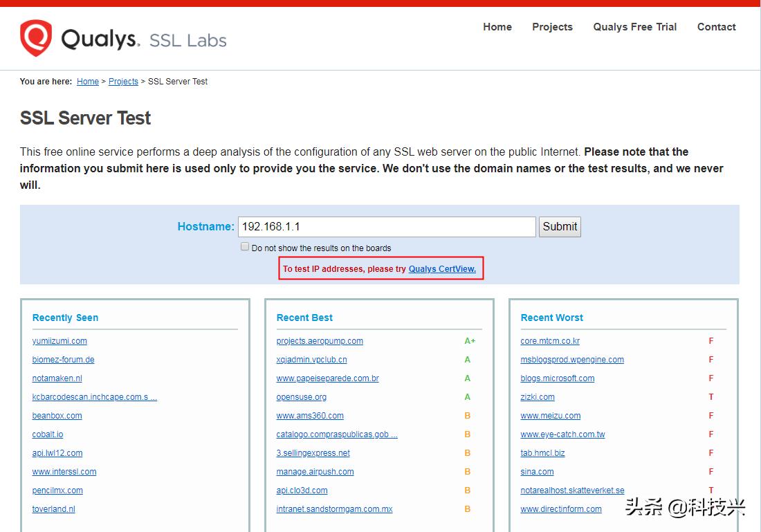Click the B grade beside www.ams360.com

point(468,416)
